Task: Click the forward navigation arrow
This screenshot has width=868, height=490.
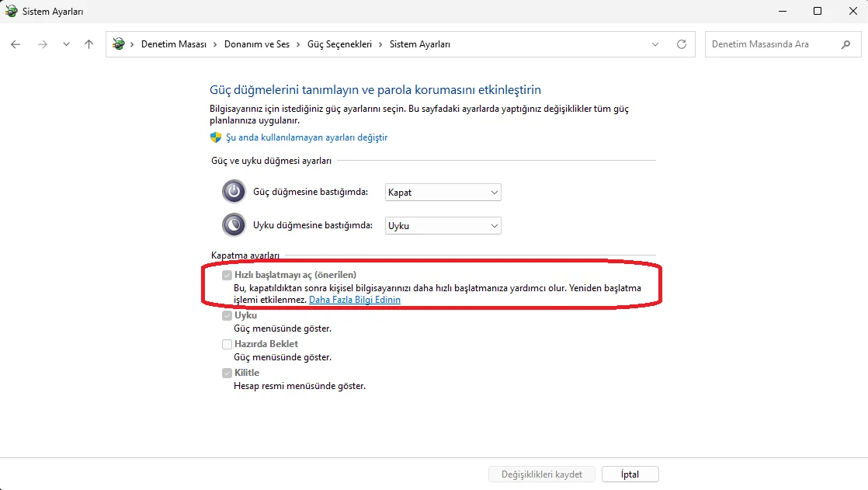Action: (x=43, y=44)
